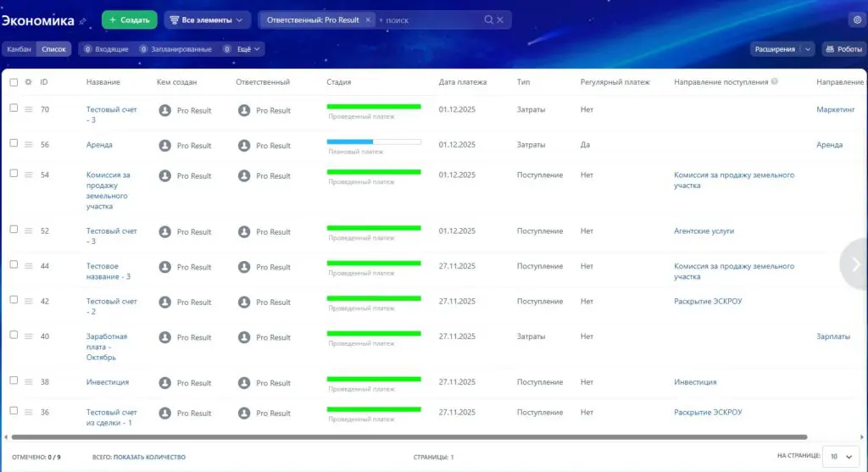Viewport: 868px width, 472px height.
Task: Switch to the Канбан view tab
Action: pos(19,49)
